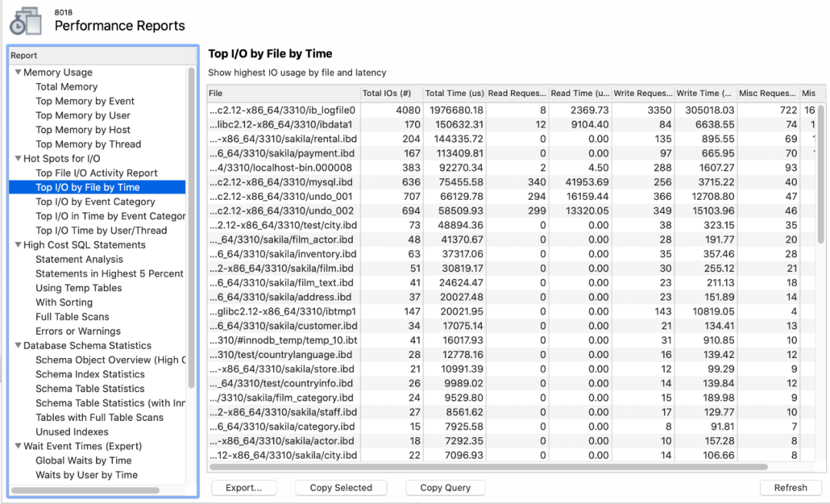Open the Statement Analysis report
Image resolution: width=830 pixels, height=504 pixels.
(x=79, y=260)
